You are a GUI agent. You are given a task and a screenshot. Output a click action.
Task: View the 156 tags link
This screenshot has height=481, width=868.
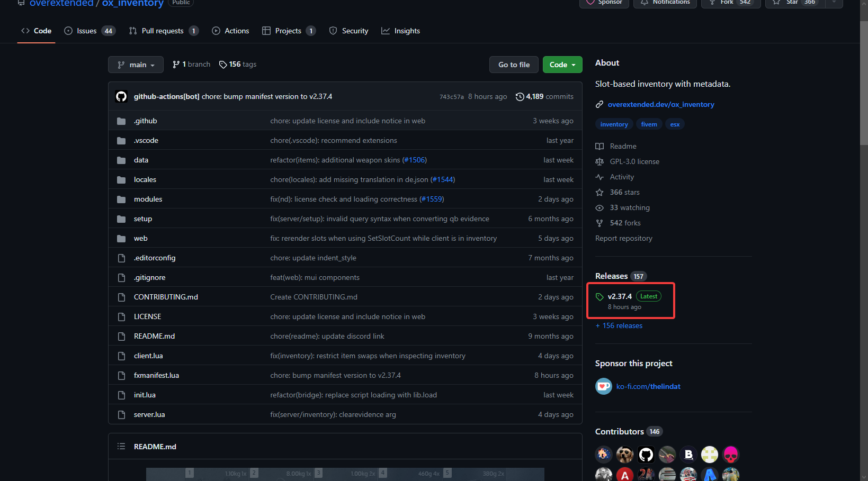point(238,64)
